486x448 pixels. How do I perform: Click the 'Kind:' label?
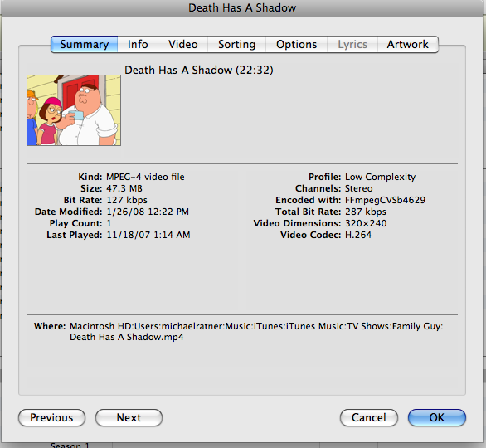[x=90, y=177]
